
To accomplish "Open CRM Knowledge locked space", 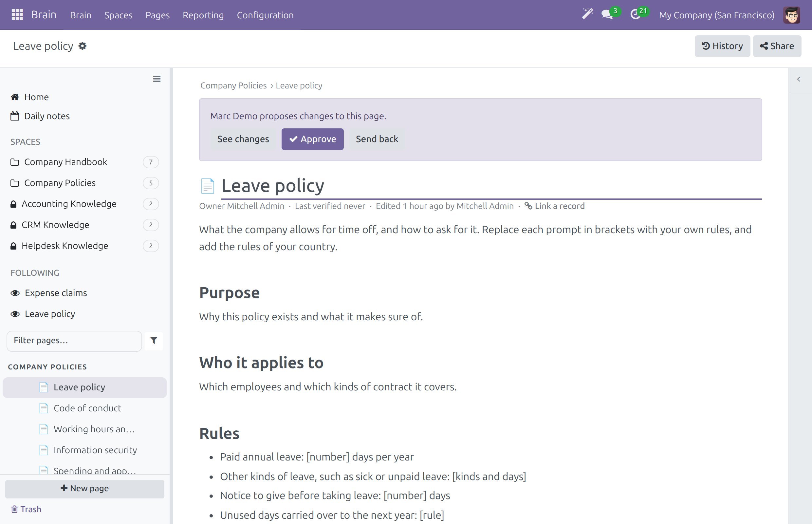I will point(84,225).
